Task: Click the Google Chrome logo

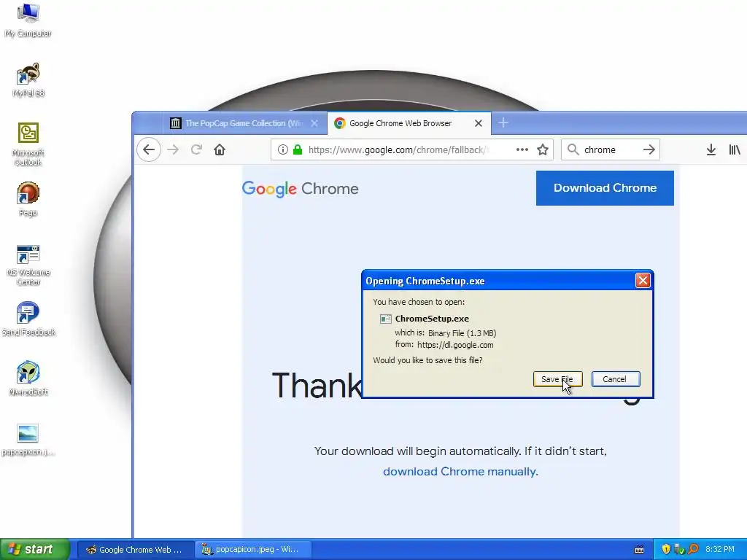Action: [x=300, y=189]
